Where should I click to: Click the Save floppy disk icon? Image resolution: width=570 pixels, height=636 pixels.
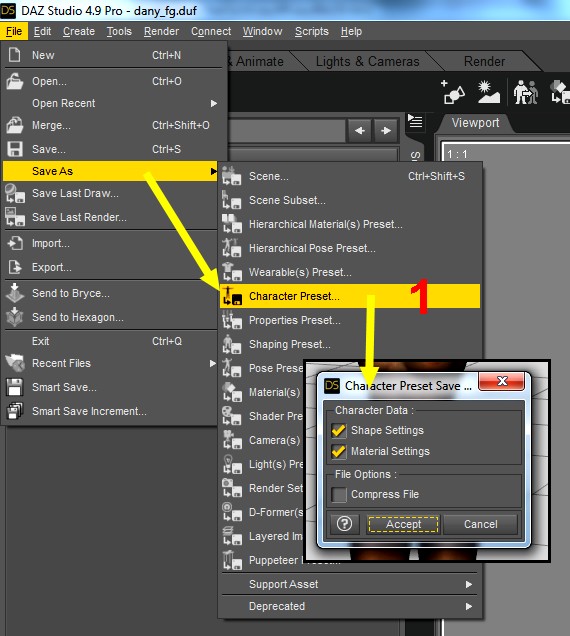tap(15, 149)
